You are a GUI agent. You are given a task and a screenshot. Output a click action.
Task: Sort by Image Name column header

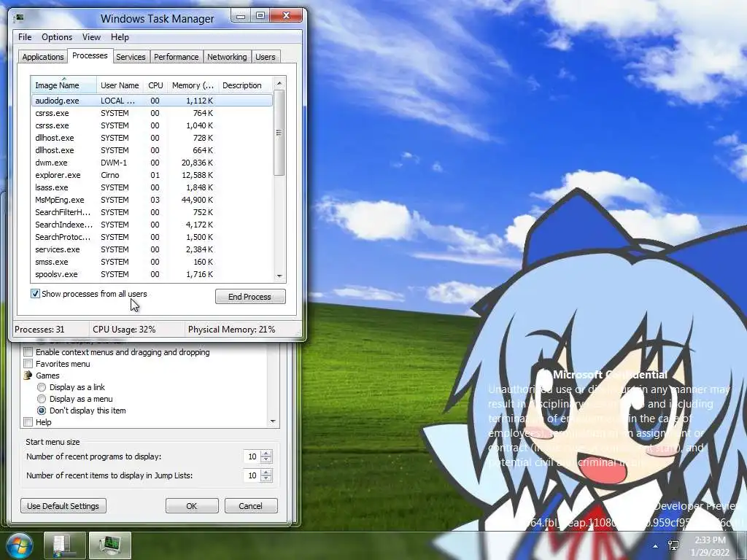point(64,85)
